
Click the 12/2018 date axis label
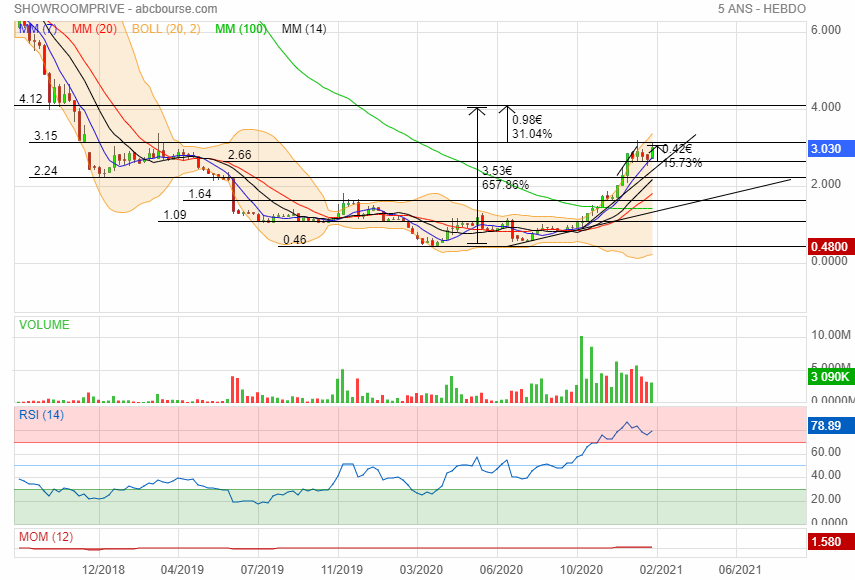tap(103, 570)
